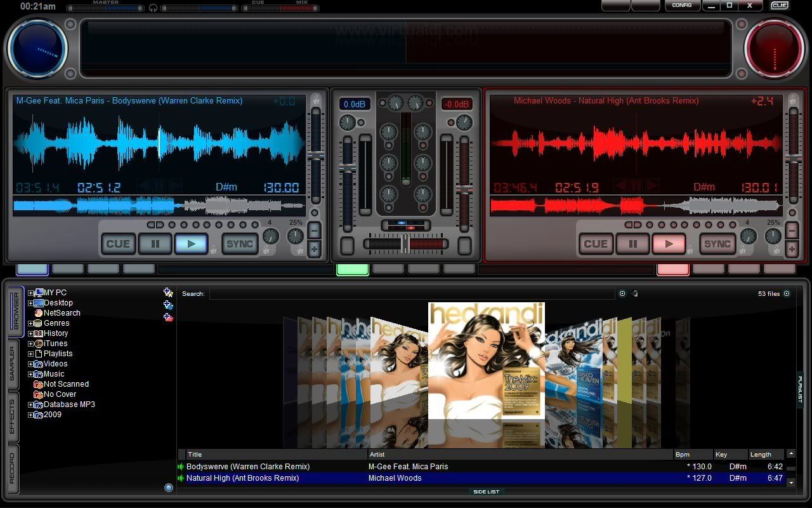Click the crossfader slider
Screen dimensions: 812x508
pos(406,244)
